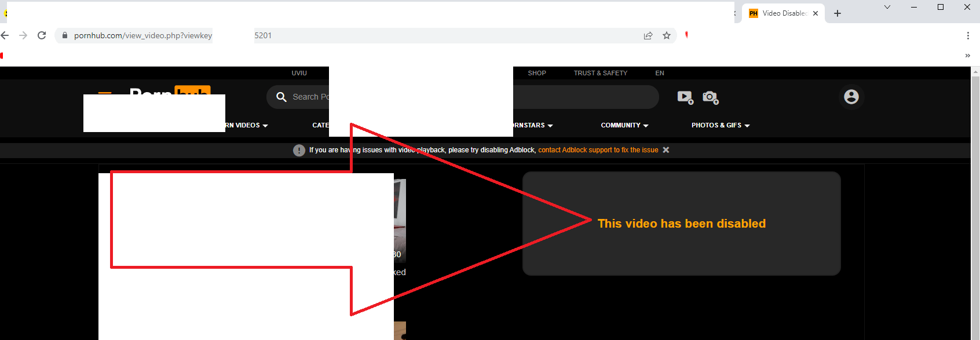This screenshot has width=980, height=340.
Task: View site info via the padlock icon
Action: tap(65, 35)
